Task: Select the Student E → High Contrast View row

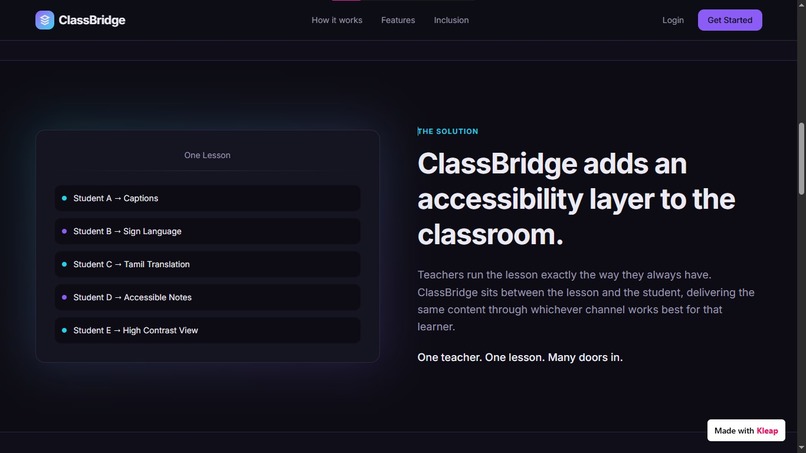Action: [x=207, y=330]
